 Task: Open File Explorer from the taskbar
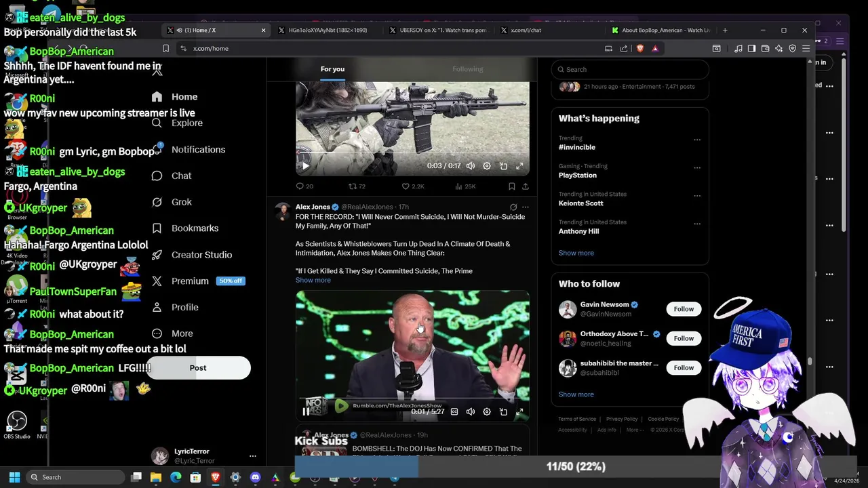pos(156,477)
